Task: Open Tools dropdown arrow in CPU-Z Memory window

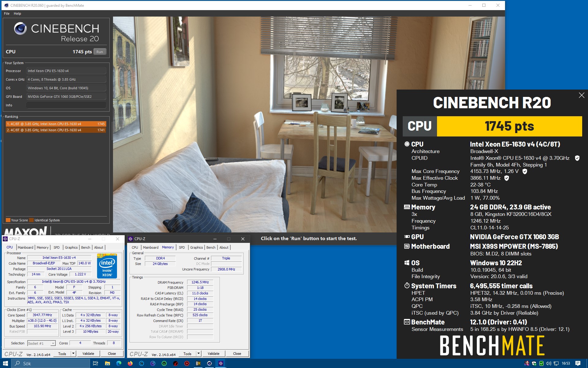Action: pyautogui.click(x=198, y=354)
